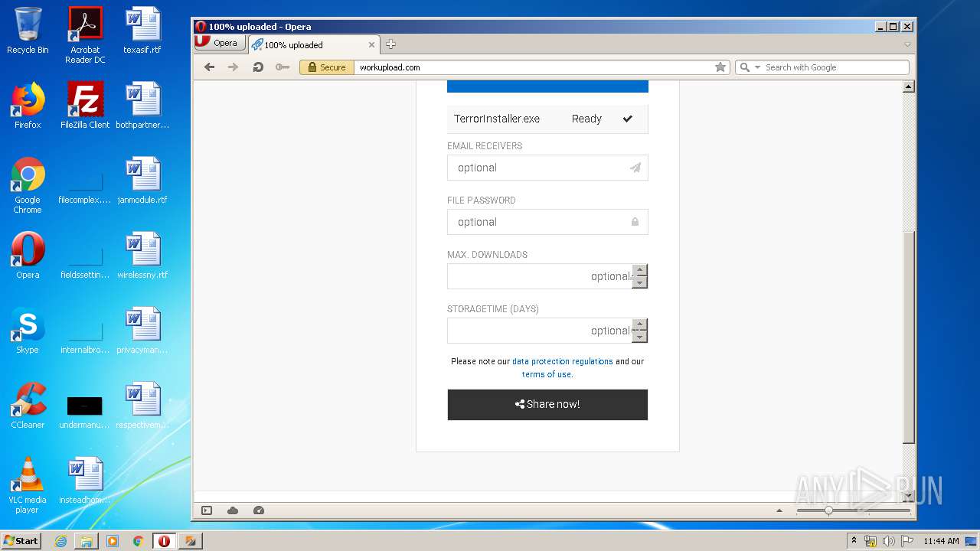Open a new tab with the plus button
Screen dimensions: 980x551
390,44
